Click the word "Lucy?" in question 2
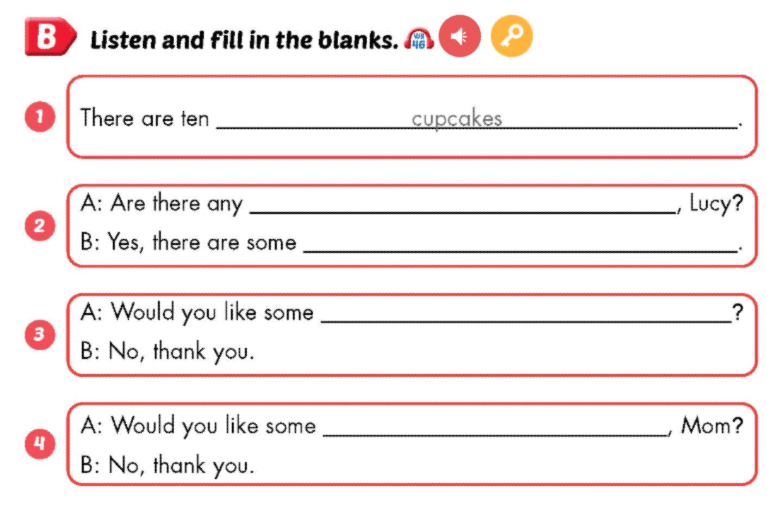 point(716,205)
